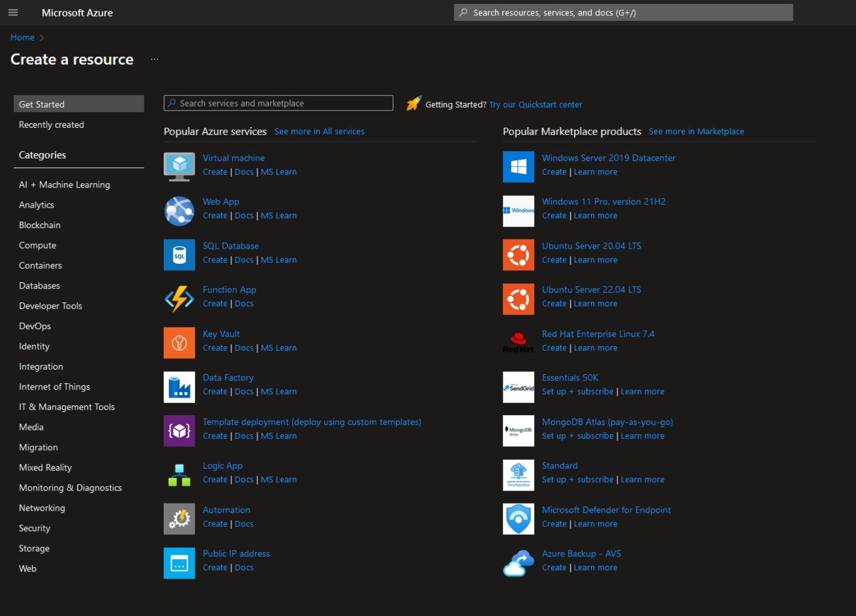856x616 pixels.
Task: Click Docs under Automation
Action: click(244, 524)
